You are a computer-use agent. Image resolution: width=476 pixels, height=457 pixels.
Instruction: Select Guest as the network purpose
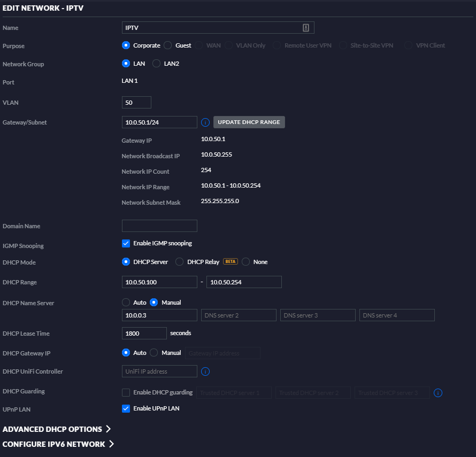tap(167, 45)
